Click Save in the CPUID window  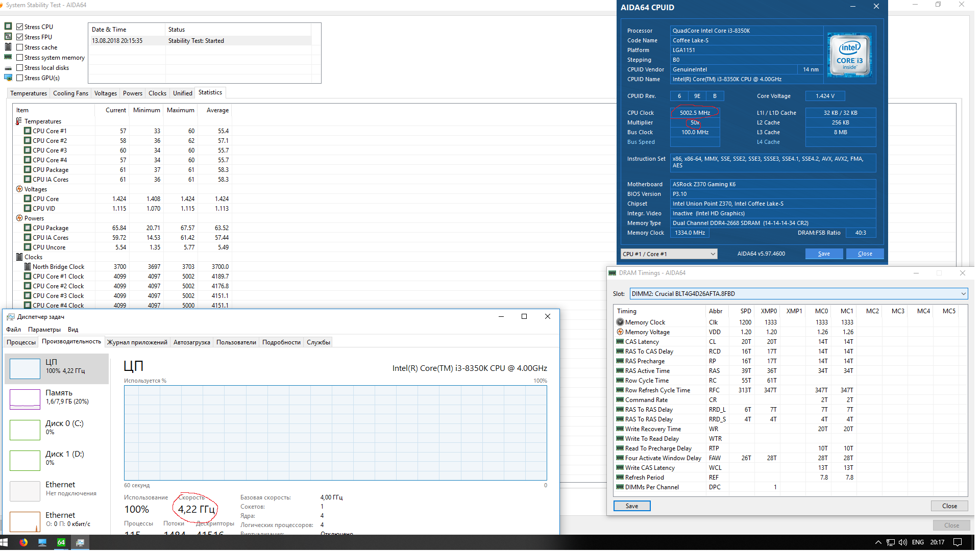pos(824,254)
